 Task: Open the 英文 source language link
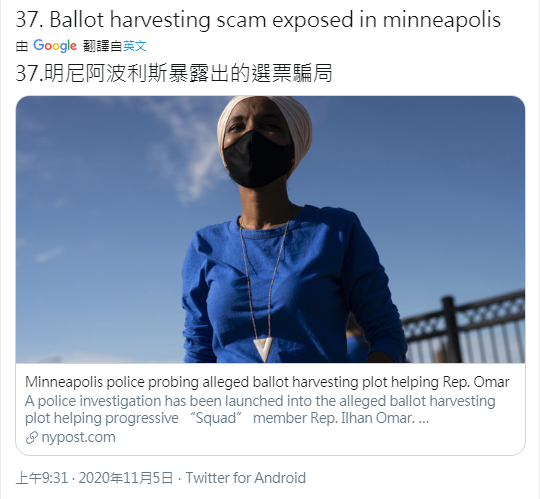click(135, 46)
